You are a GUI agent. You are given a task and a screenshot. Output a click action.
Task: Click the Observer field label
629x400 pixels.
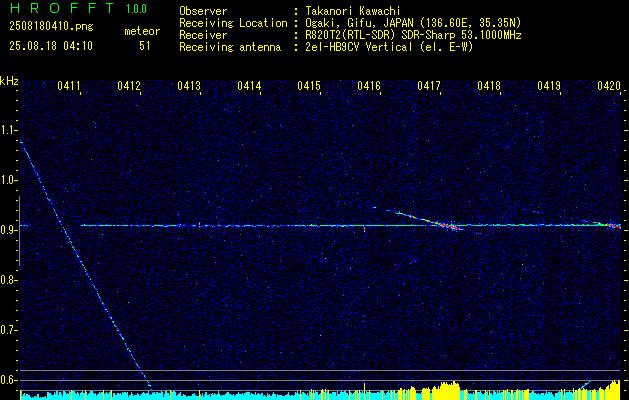pyautogui.click(x=203, y=11)
